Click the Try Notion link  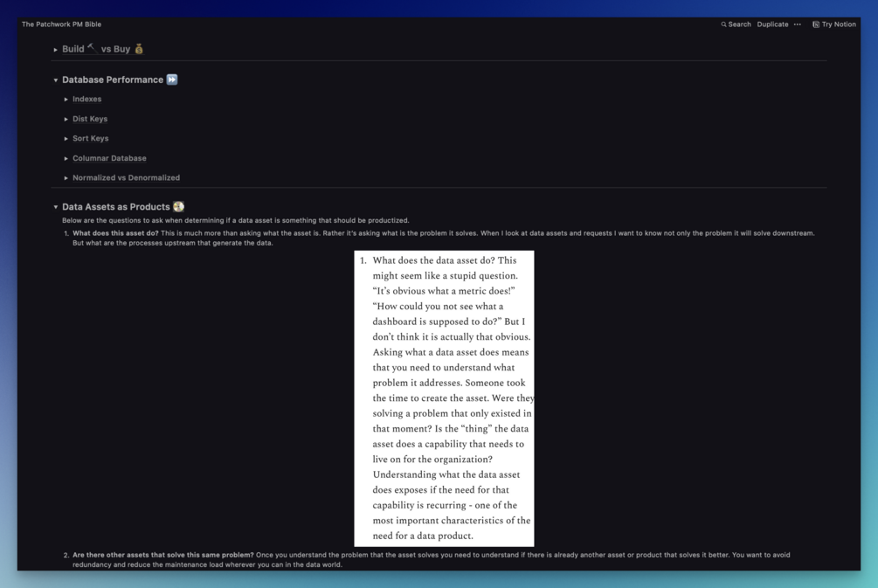[833, 24]
